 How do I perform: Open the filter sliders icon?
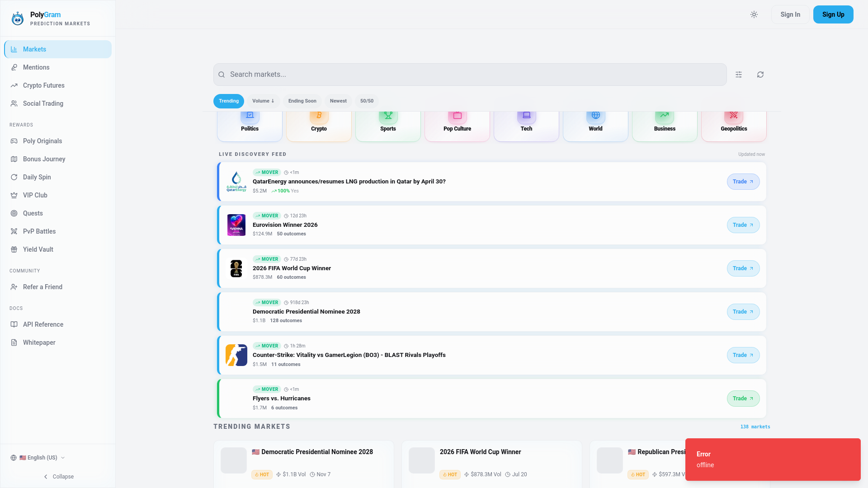739,75
